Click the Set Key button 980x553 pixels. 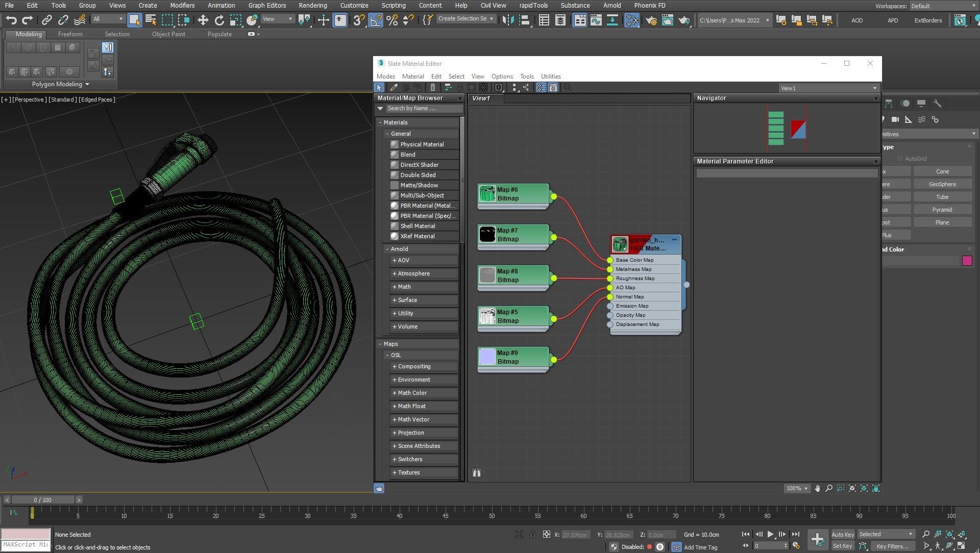point(842,546)
